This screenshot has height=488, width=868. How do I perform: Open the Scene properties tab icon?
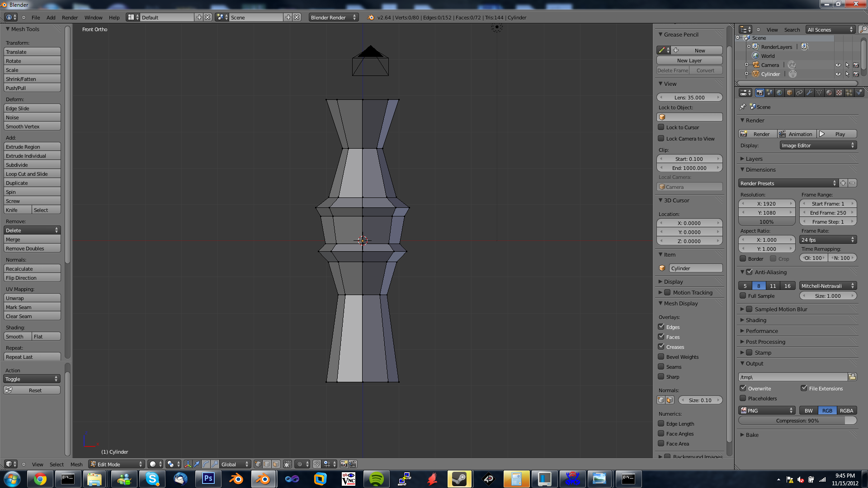[769, 93]
